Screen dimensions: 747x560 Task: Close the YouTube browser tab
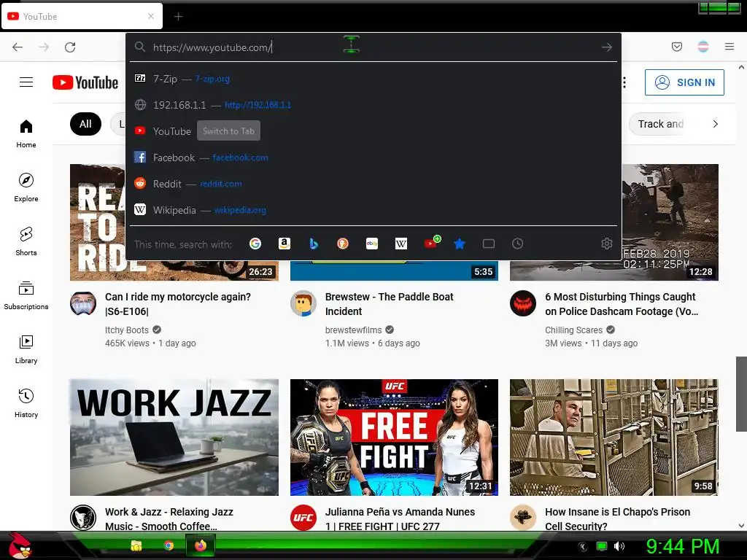coord(151,16)
